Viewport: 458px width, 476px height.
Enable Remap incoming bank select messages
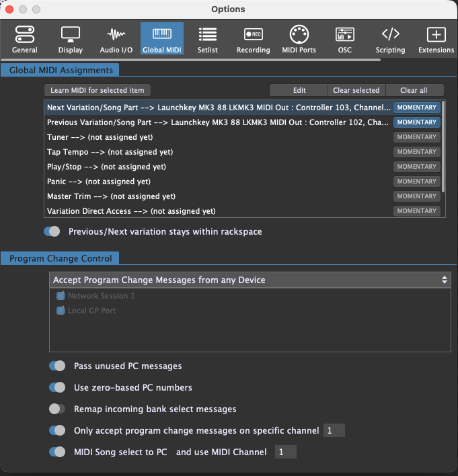57,409
